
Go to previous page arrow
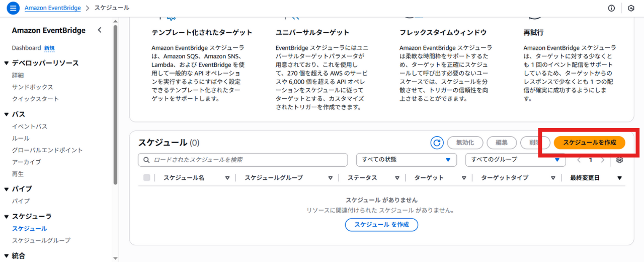(x=579, y=160)
